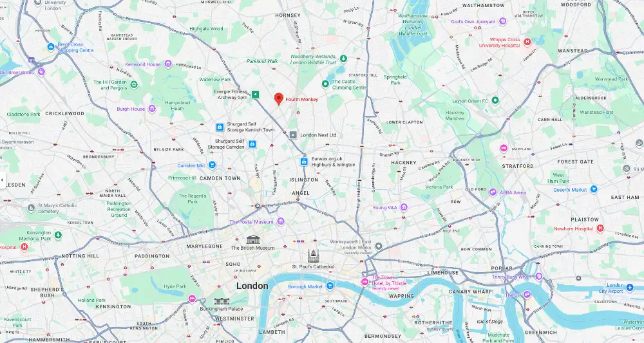This screenshot has height=343, width=644.
Task: Click the Shurgard Self Storage Camden icon
Action: [x=252, y=144]
